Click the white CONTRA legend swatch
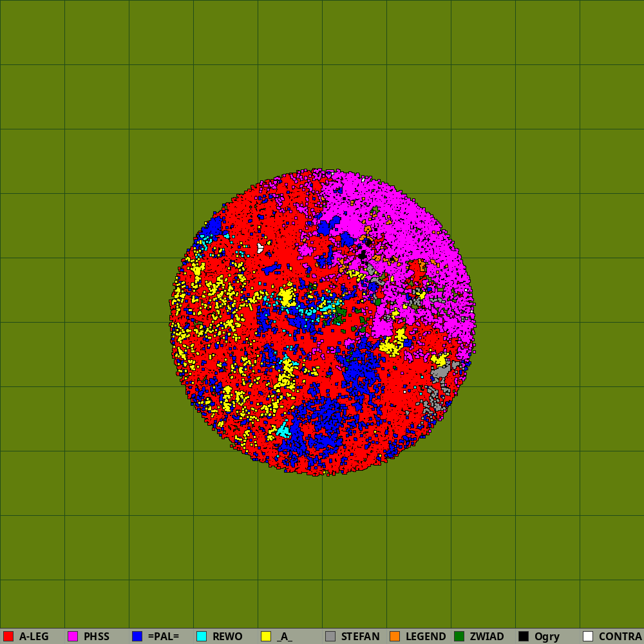This screenshot has width=644, height=644. pos(588,636)
